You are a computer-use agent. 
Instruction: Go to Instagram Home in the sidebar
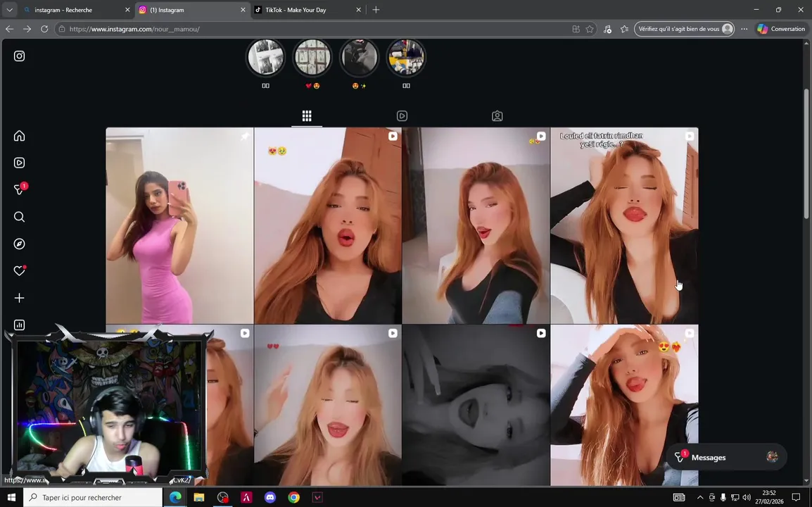click(x=19, y=136)
